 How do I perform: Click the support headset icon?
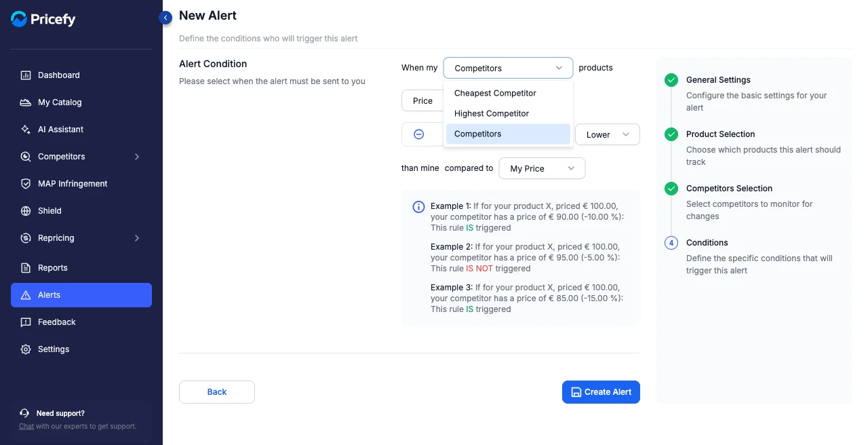pos(24,413)
